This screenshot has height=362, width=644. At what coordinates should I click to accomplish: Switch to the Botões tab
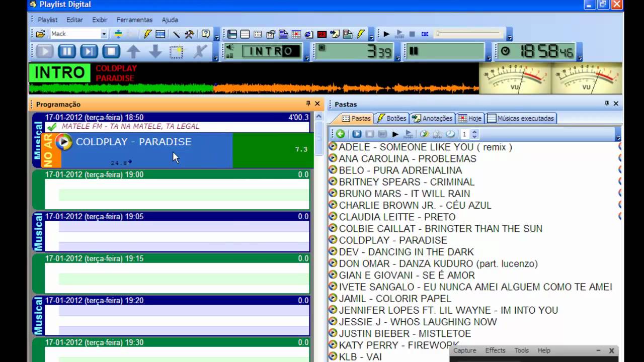point(391,118)
